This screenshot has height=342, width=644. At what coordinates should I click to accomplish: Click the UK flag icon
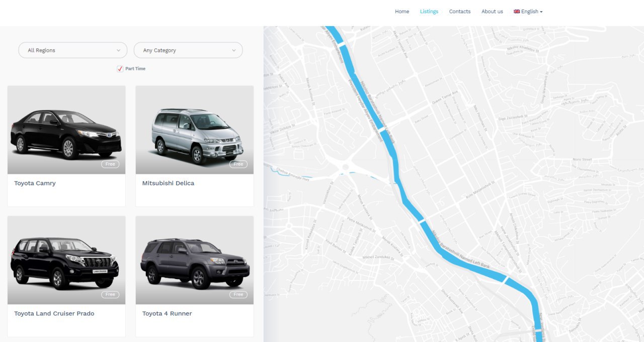(517, 12)
